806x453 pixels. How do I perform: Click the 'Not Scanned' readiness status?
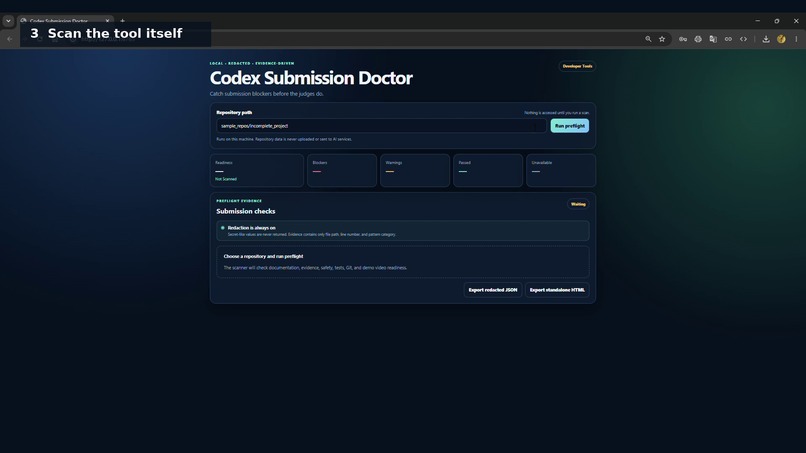(x=226, y=179)
